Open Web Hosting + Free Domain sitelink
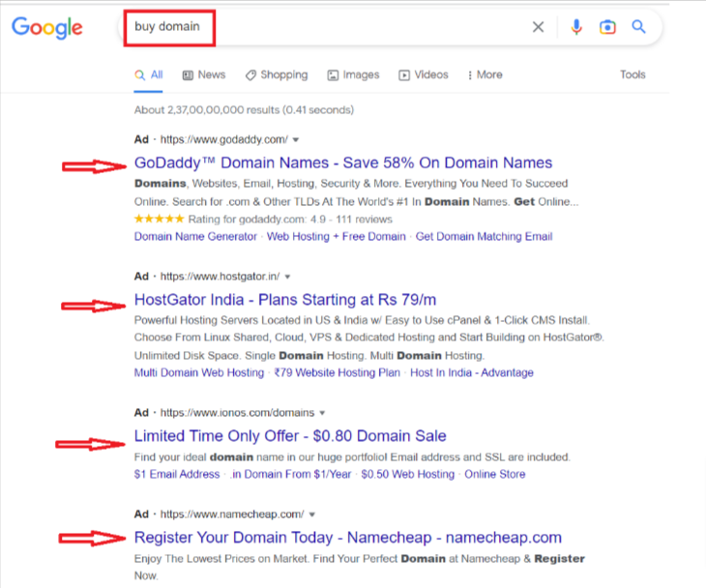706x588 pixels. tap(337, 236)
